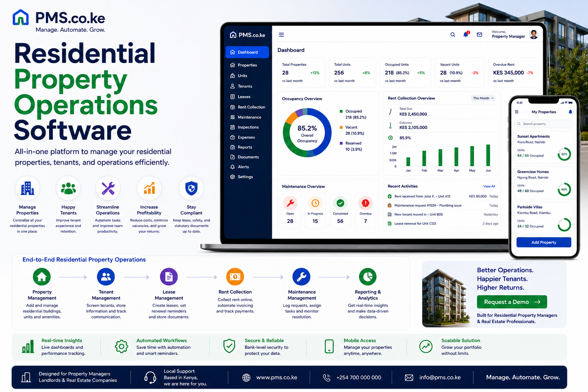Open the phone app hamburger menu

click(517, 112)
